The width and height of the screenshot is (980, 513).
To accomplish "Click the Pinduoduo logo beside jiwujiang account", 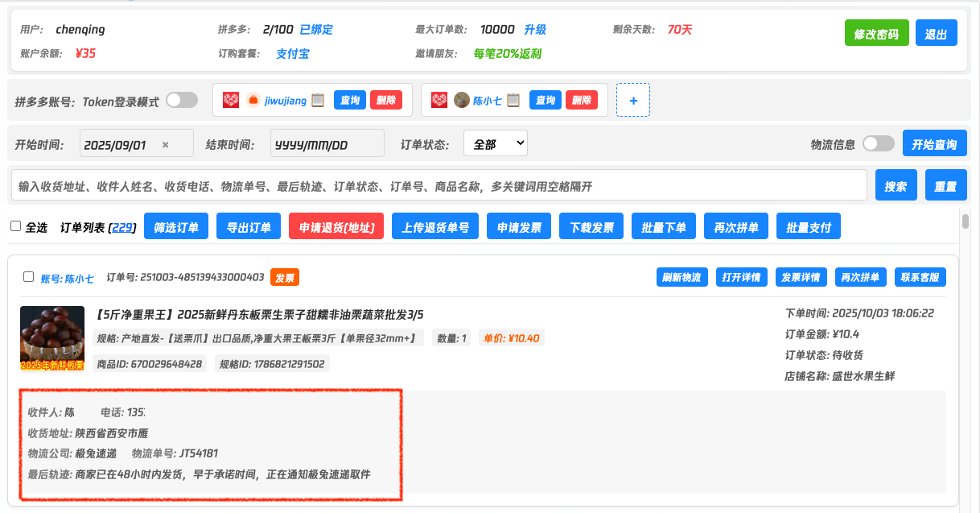I will tap(231, 101).
